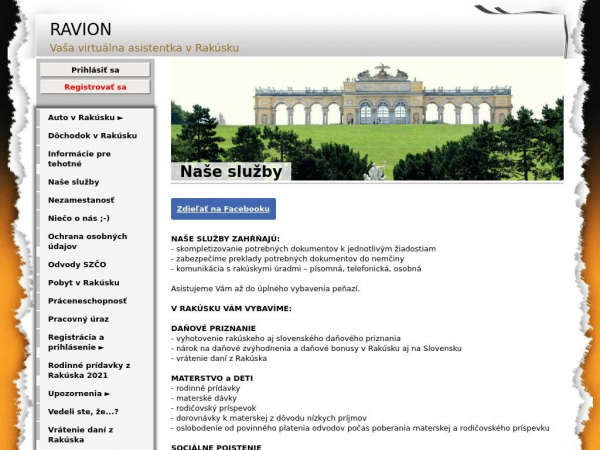Click the line '- vrátenie daní z Rakúska'

coord(219,359)
